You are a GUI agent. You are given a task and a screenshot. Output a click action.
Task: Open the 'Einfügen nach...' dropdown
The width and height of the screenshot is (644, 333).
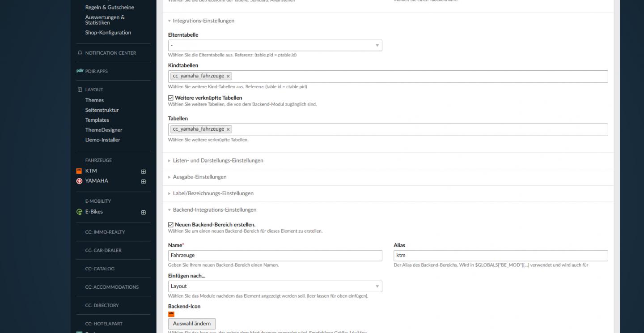[275, 286]
